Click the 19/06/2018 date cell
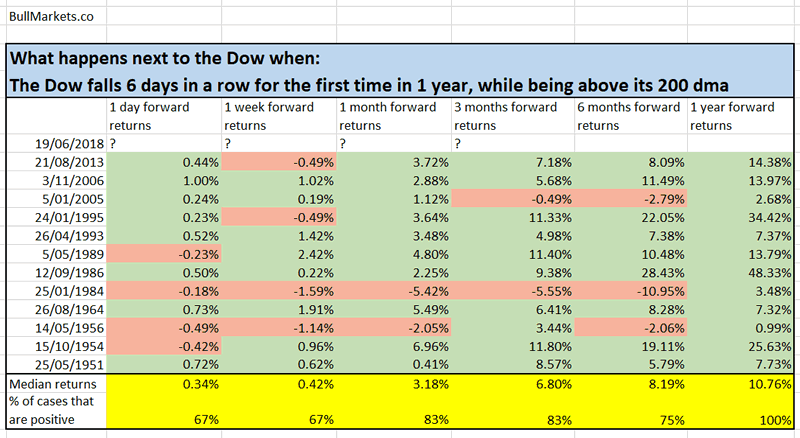The height and width of the screenshot is (438, 800). (x=55, y=144)
